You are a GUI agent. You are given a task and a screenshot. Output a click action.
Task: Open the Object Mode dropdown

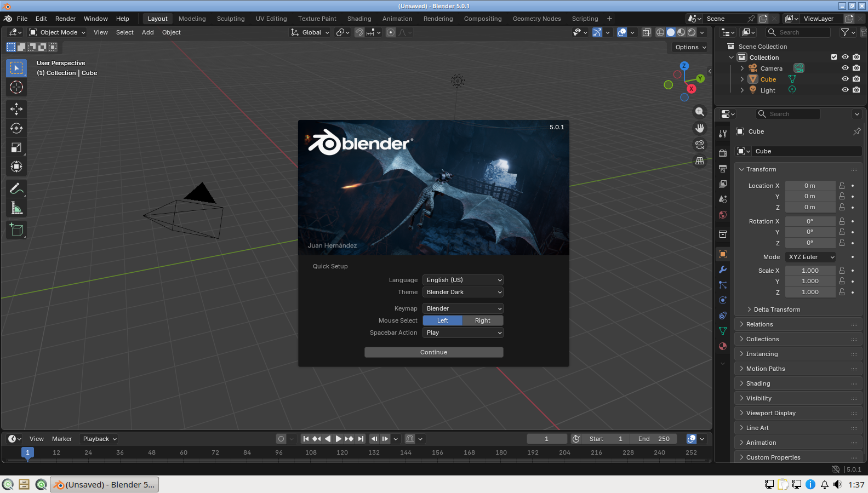pos(58,32)
